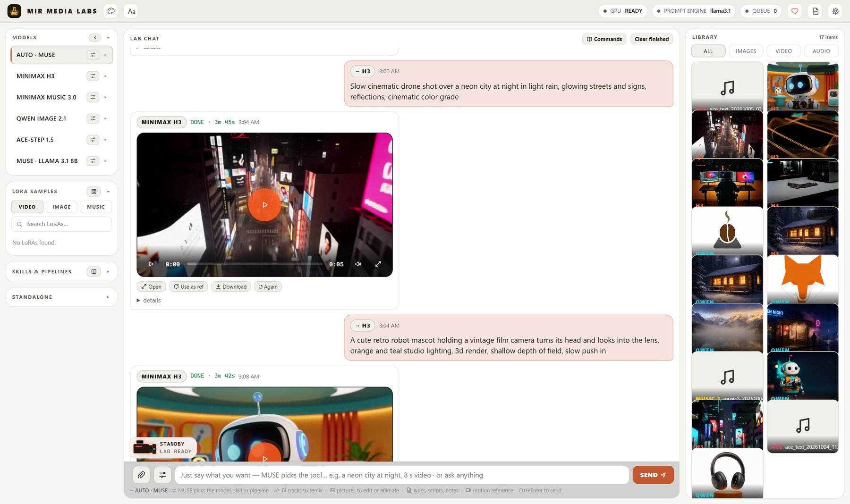This screenshot has width=850, height=504.
Task: Open settings sliders for MiniMax Music 3.0
Action: coord(93,97)
